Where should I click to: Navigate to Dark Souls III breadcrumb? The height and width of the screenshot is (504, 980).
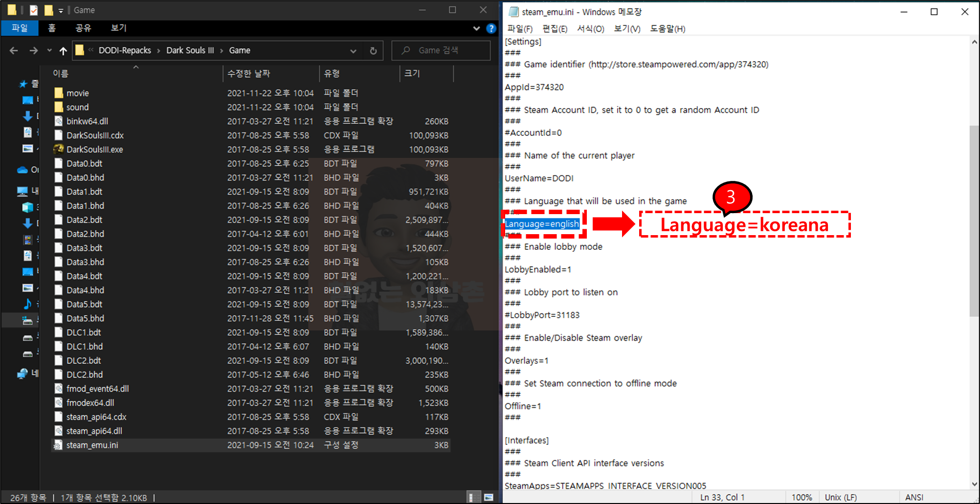click(190, 50)
